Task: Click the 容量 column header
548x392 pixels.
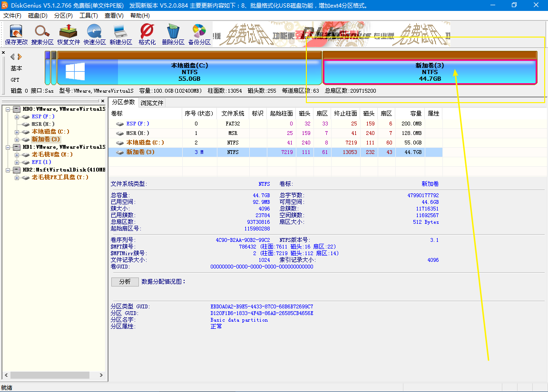Action: point(411,114)
